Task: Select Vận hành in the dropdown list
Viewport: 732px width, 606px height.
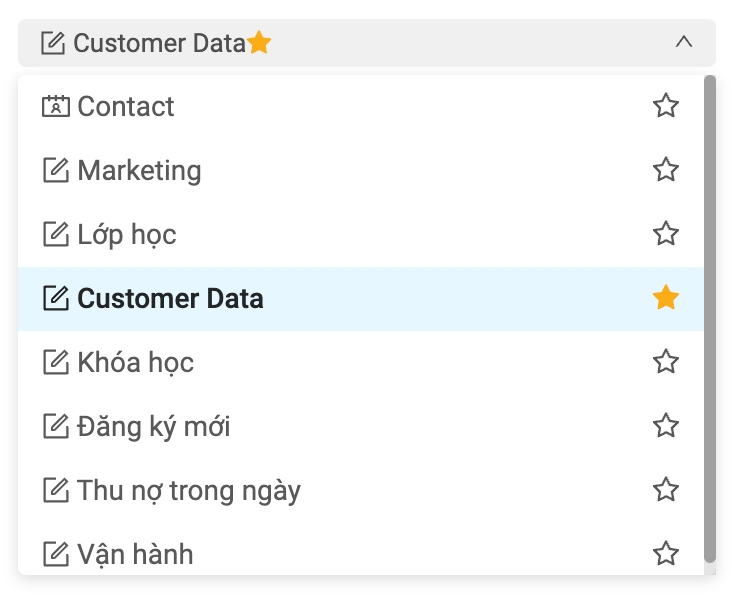Action: [x=135, y=554]
